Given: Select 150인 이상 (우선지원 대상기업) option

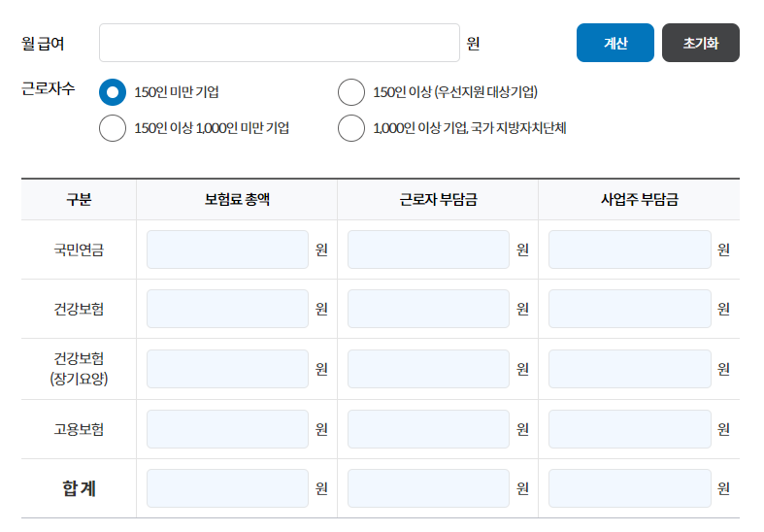Looking at the screenshot, I should pyautogui.click(x=351, y=92).
